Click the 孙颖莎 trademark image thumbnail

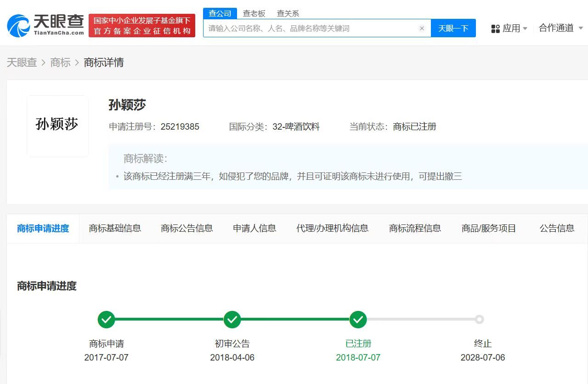(57, 126)
